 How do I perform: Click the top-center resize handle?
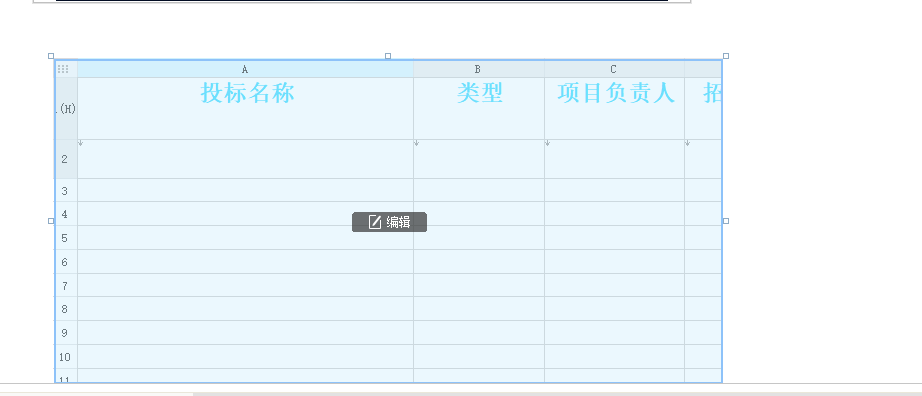388,56
